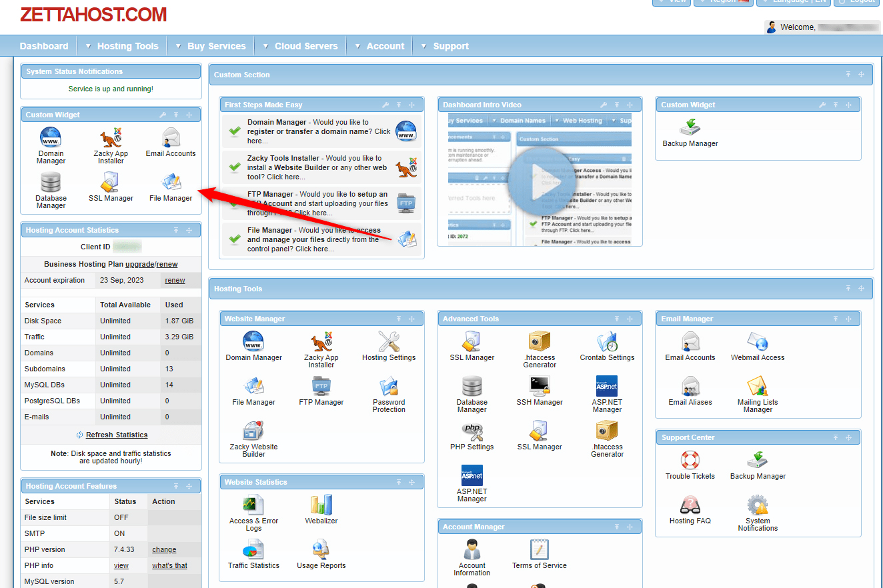Click the view link for PHP info
Screen dimensions: 883x588
[121, 566]
